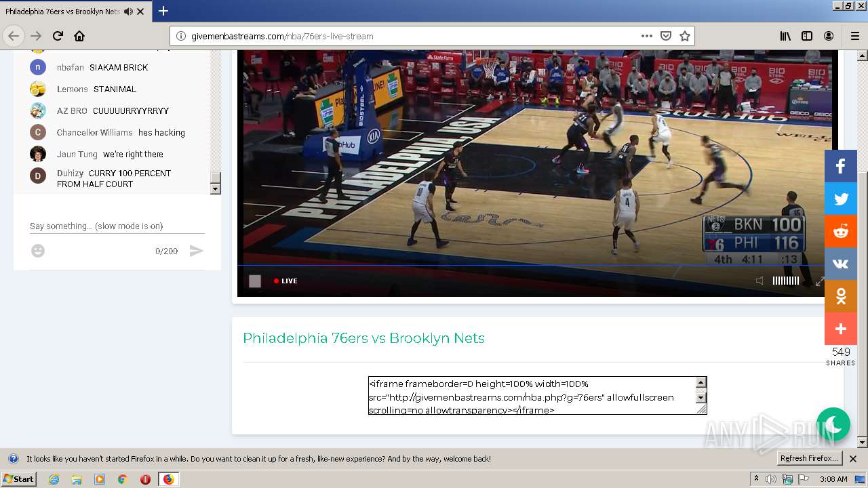
Task: Share on Odnoklassniki
Action: point(841,296)
